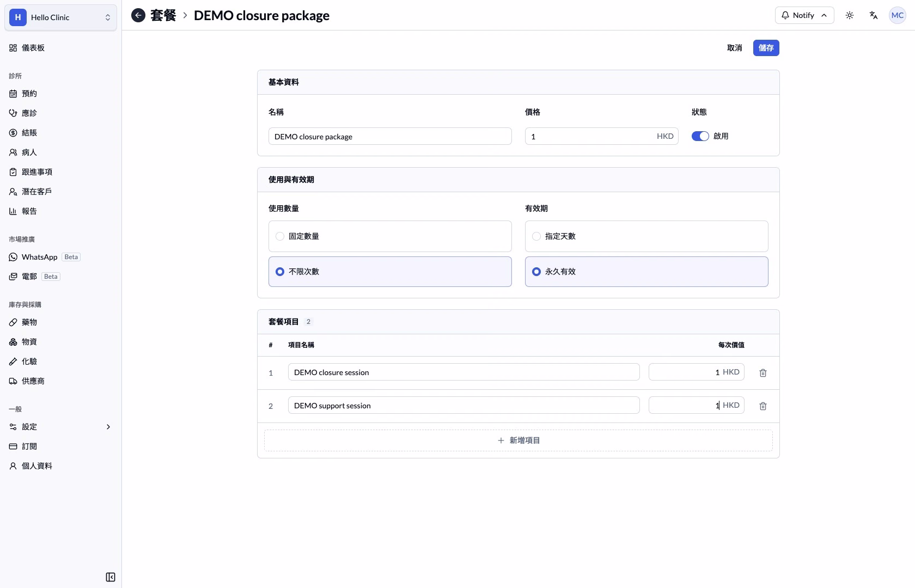Image resolution: width=915 pixels, height=588 pixels.
Task: Open 訂閱 subscription page
Action: pos(60,446)
